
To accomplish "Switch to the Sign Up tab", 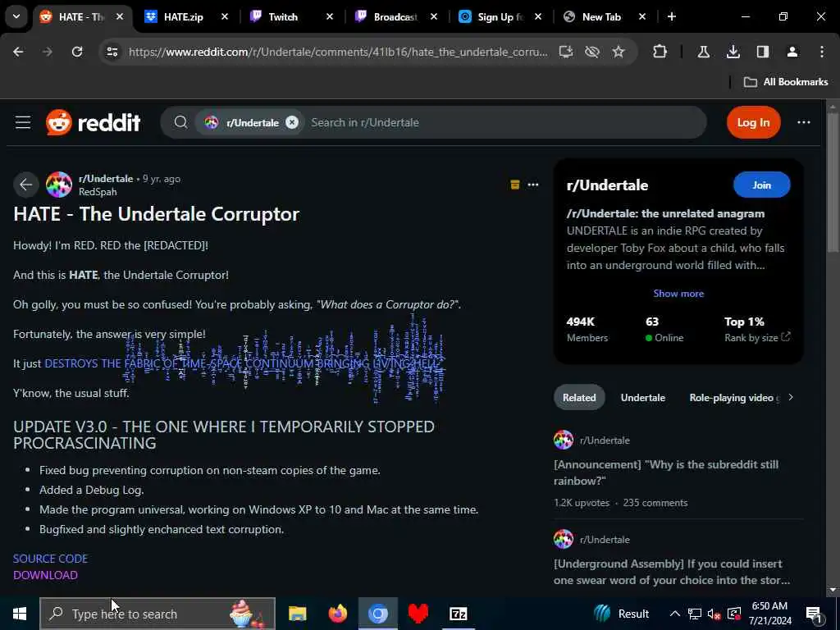I will (500, 17).
